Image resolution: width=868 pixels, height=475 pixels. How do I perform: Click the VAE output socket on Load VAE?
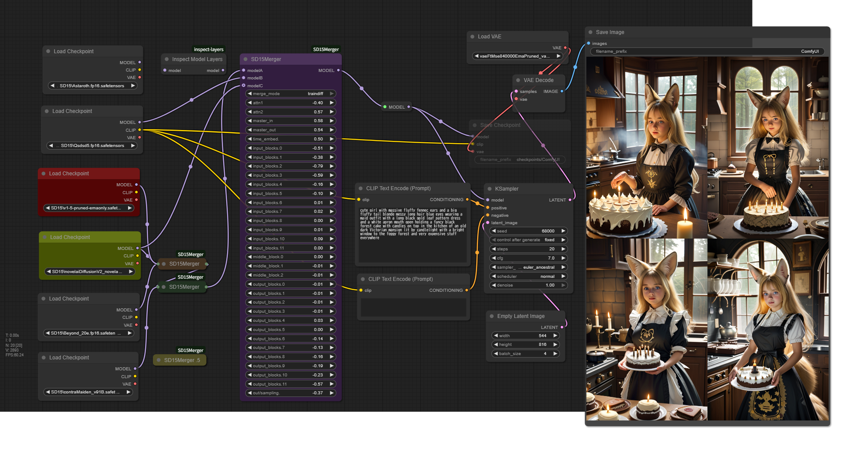[x=565, y=48]
